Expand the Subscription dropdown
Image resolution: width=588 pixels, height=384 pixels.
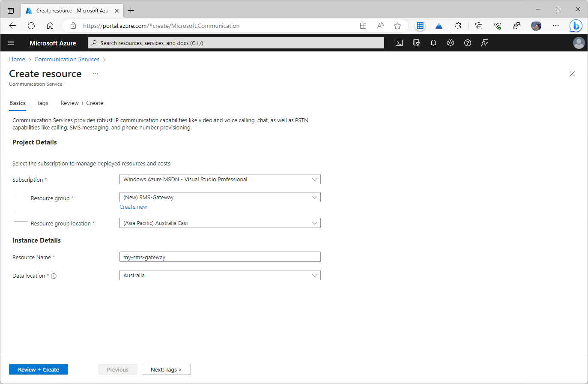click(220, 180)
